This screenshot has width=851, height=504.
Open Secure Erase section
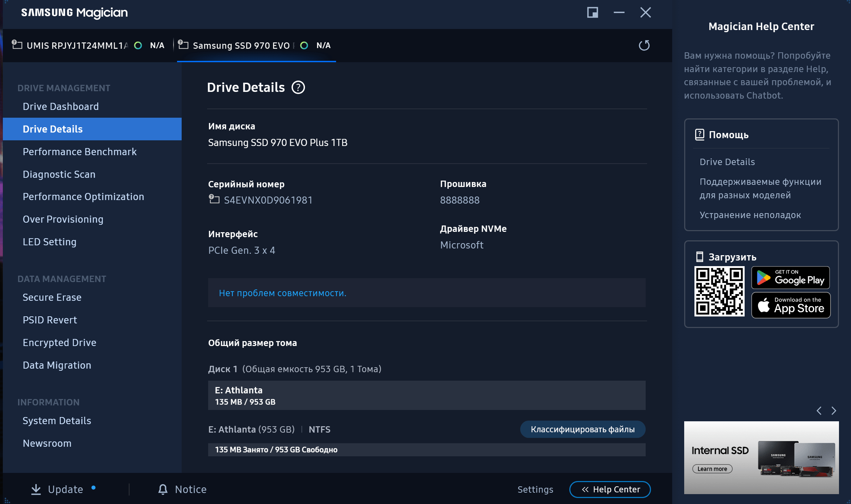(x=52, y=297)
